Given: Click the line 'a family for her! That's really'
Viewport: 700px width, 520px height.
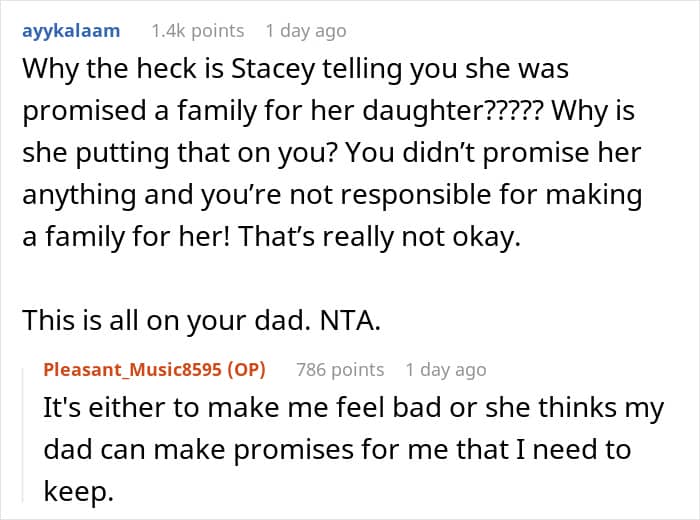Looking at the screenshot, I should pyautogui.click(x=271, y=237).
